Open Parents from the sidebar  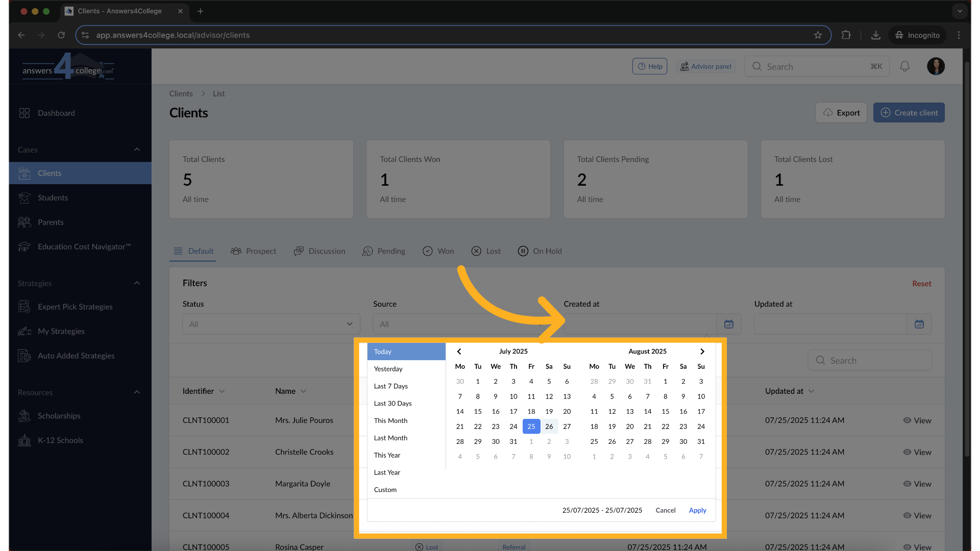(x=51, y=222)
